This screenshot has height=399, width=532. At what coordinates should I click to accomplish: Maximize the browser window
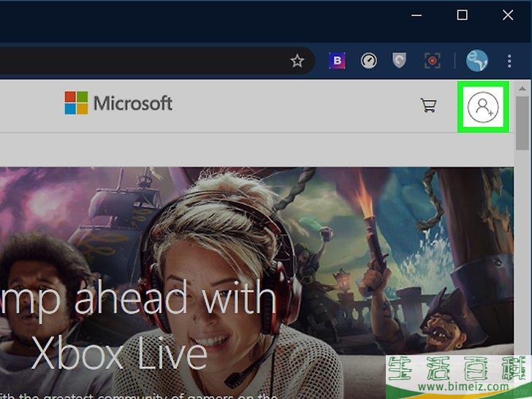click(x=462, y=15)
